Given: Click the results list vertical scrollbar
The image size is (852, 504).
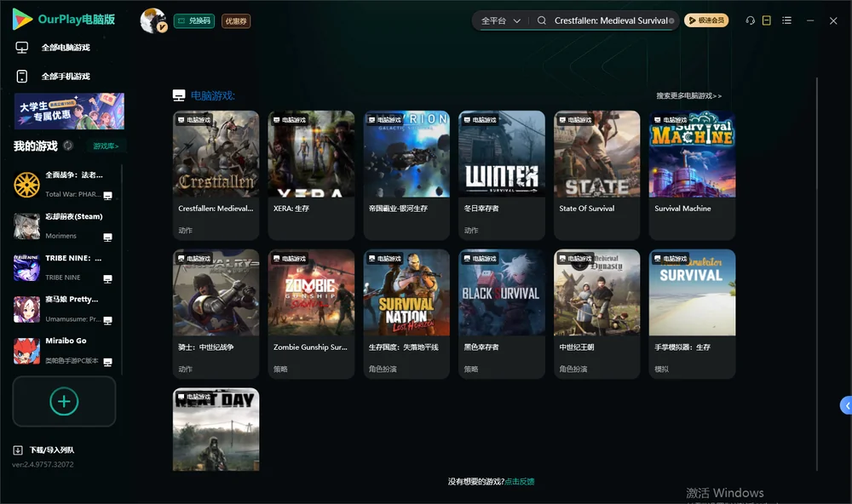Looking at the screenshot, I should (x=816, y=274).
